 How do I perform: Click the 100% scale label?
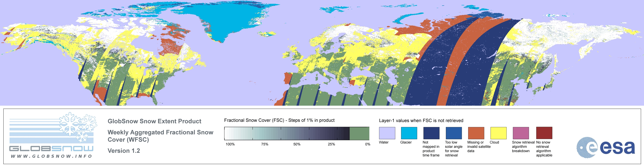(230, 144)
